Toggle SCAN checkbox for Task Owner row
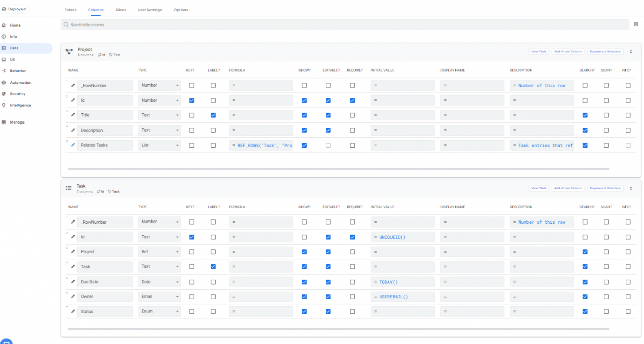This screenshot has height=344, width=644. click(606, 297)
